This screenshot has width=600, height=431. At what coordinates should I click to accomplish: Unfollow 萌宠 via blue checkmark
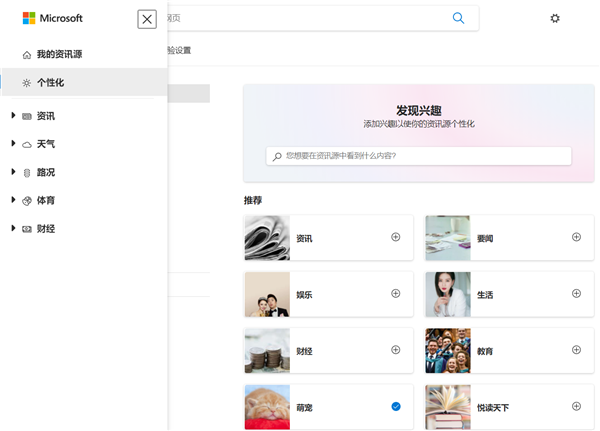click(x=395, y=406)
